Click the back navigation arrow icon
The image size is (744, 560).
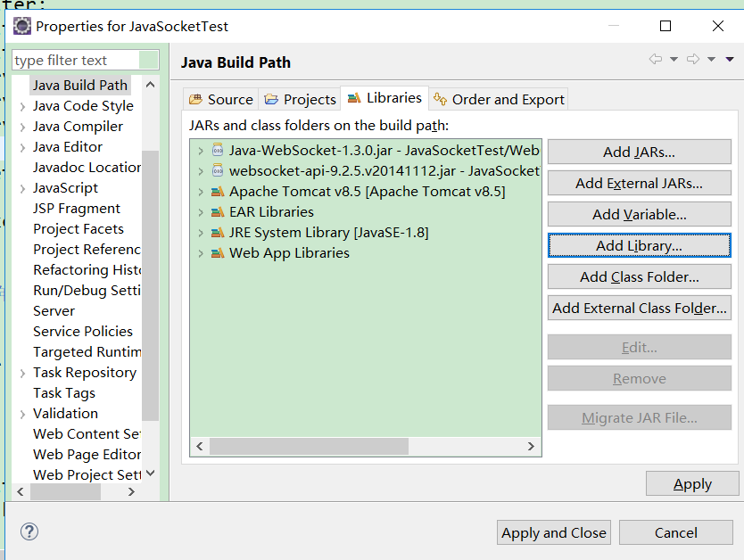[656, 59]
